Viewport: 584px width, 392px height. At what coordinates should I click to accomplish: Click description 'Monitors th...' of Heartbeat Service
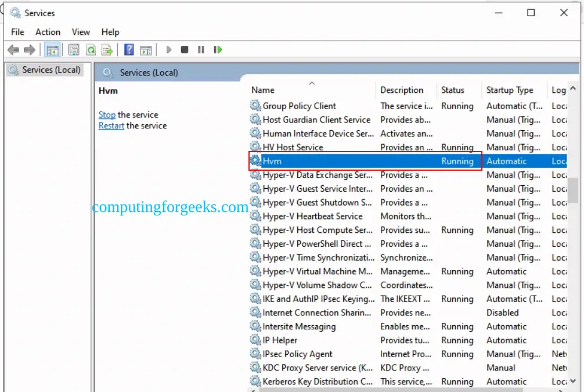pyautogui.click(x=406, y=216)
